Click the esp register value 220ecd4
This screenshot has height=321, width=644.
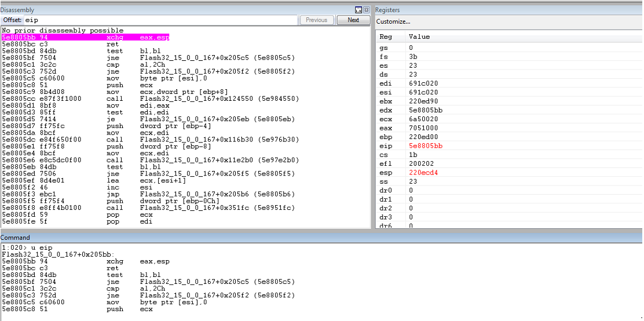[x=423, y=173]
